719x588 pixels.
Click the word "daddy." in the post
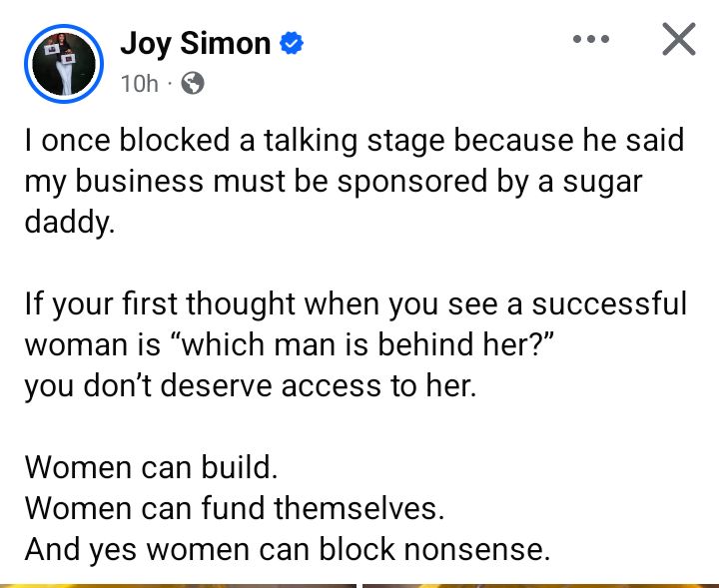click(x=70, y=222)
